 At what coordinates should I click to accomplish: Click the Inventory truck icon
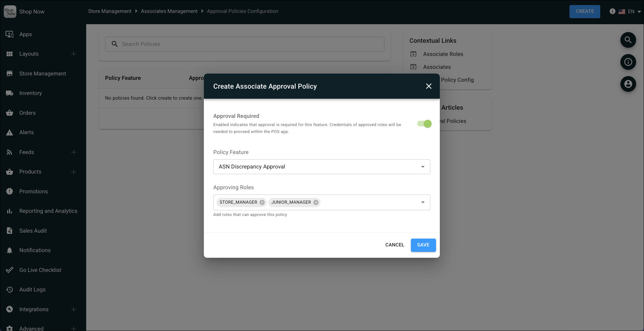[x=10, y=93]
